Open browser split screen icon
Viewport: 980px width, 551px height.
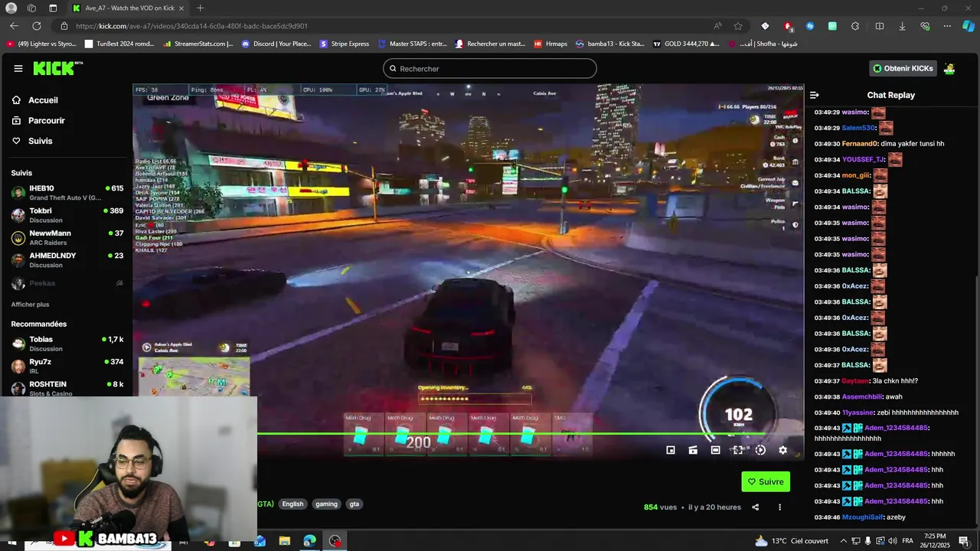coord(880,26)
